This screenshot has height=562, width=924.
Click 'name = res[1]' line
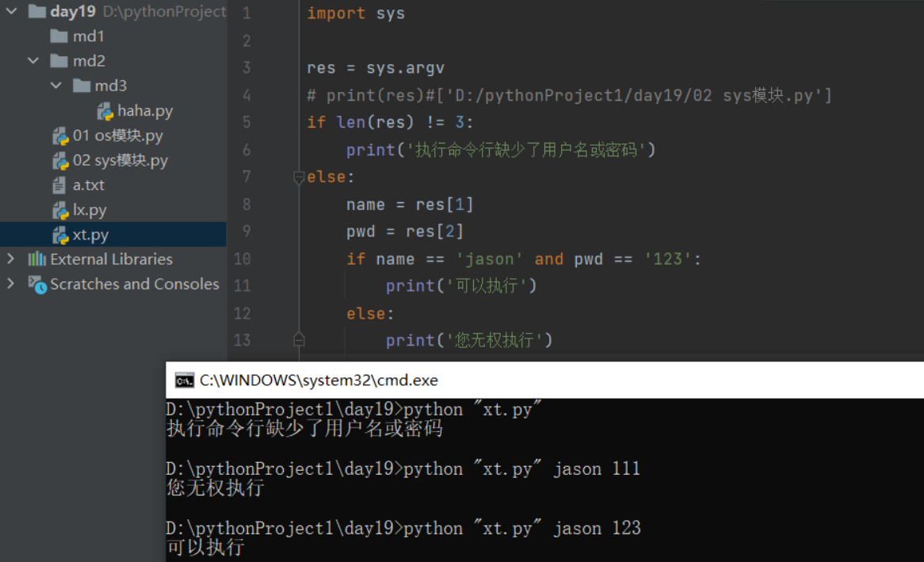410,204
